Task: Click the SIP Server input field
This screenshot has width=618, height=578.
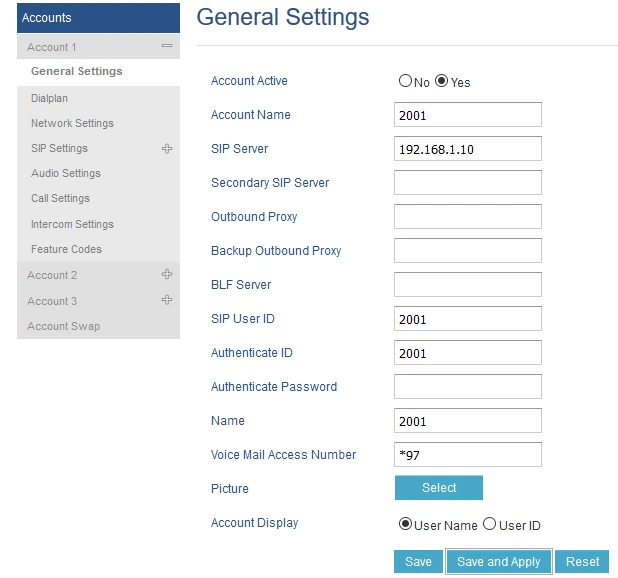Action: [467, 149]
